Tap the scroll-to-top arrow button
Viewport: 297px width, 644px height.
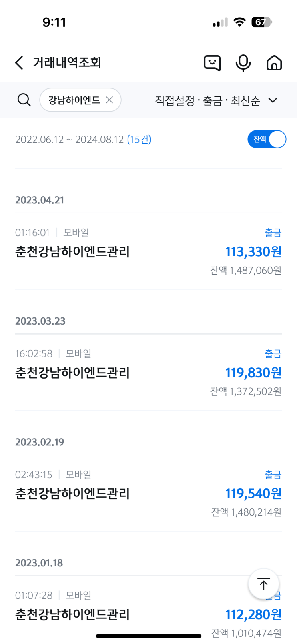point(263,584)
